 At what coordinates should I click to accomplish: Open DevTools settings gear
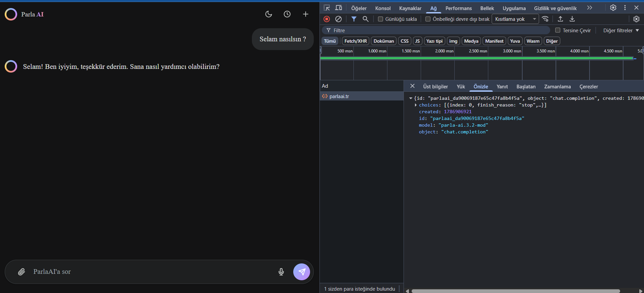[x=613, y=8]
